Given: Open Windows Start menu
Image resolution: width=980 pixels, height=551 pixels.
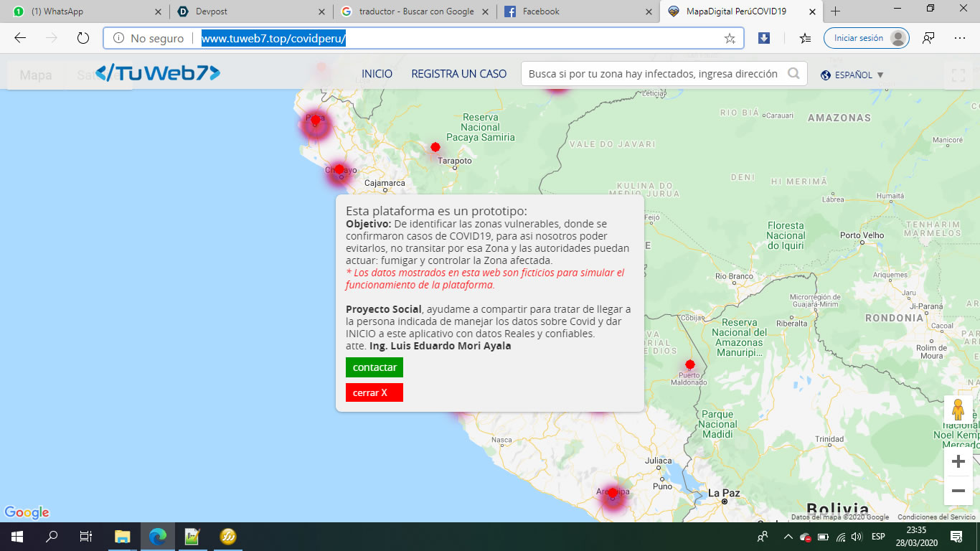Looking at the screenshot, I should point(17,536).
